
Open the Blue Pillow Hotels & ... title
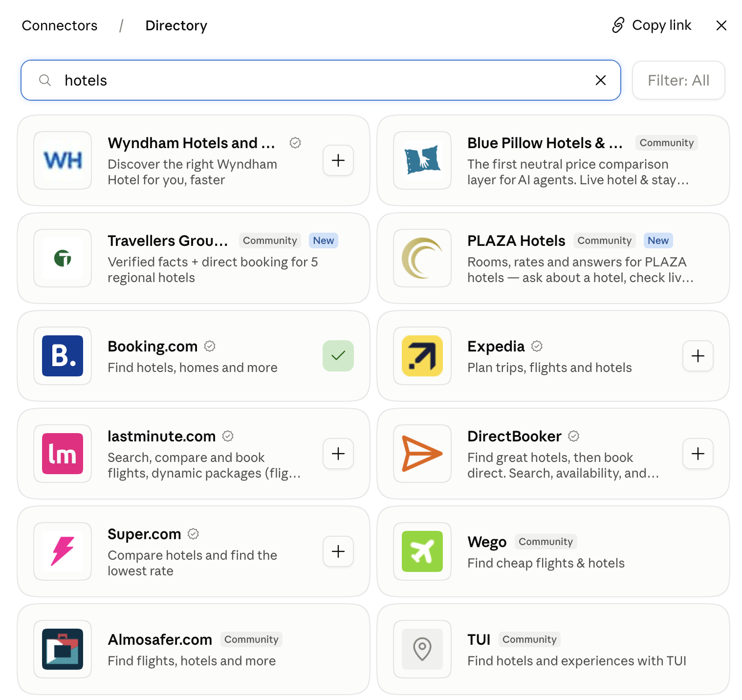tap(545, 143)
